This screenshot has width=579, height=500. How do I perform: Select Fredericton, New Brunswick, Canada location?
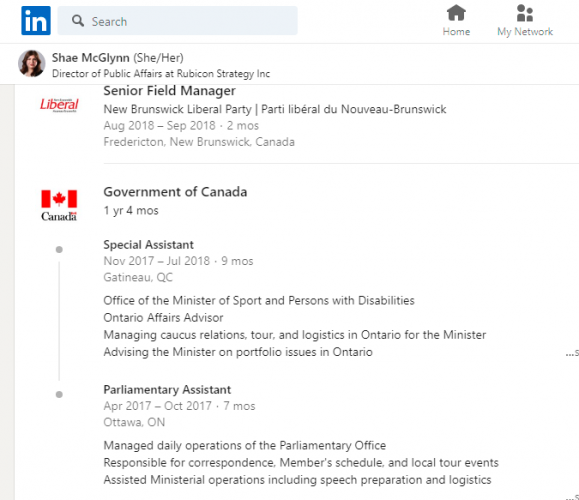point(199,142)
